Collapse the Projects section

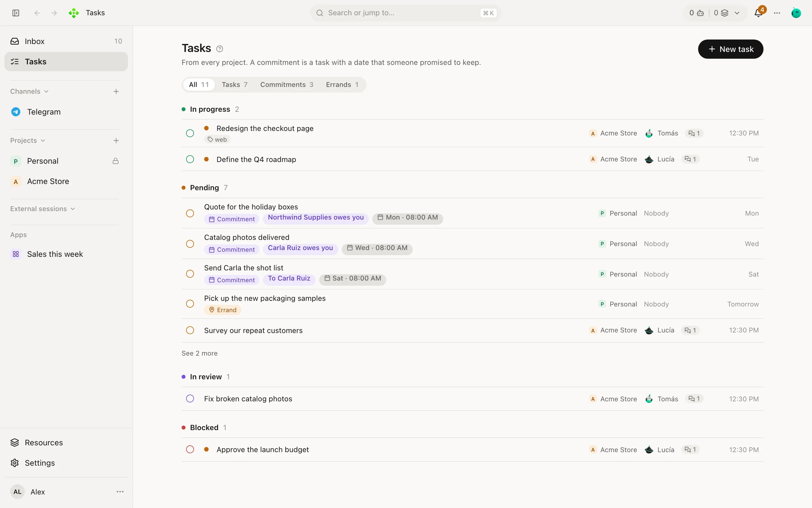28,141
